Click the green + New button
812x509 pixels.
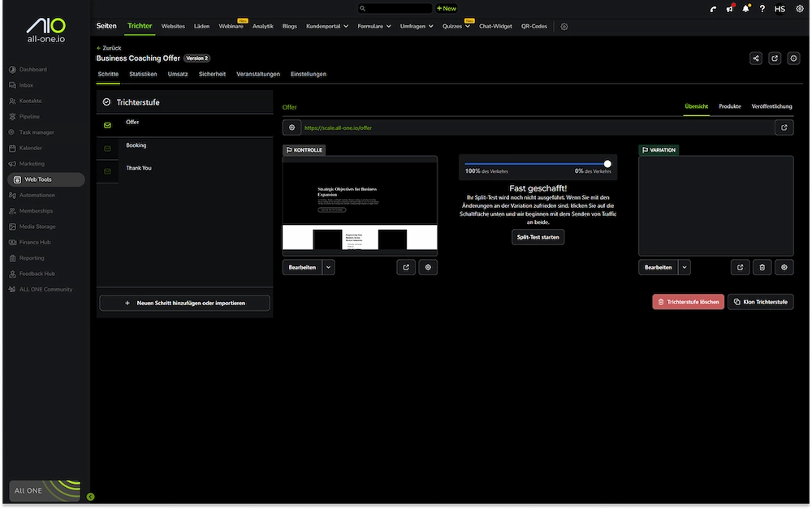tap(447, 8)
